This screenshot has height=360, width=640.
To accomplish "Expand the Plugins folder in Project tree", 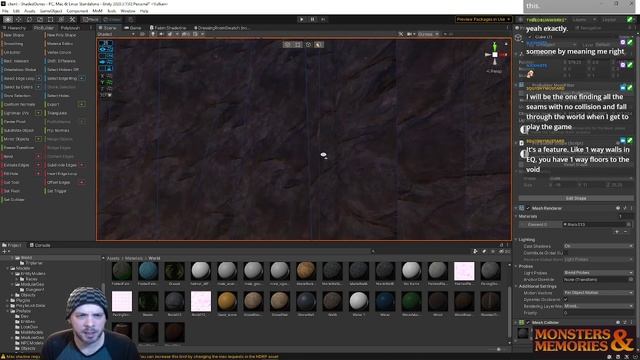I will 8,300.
